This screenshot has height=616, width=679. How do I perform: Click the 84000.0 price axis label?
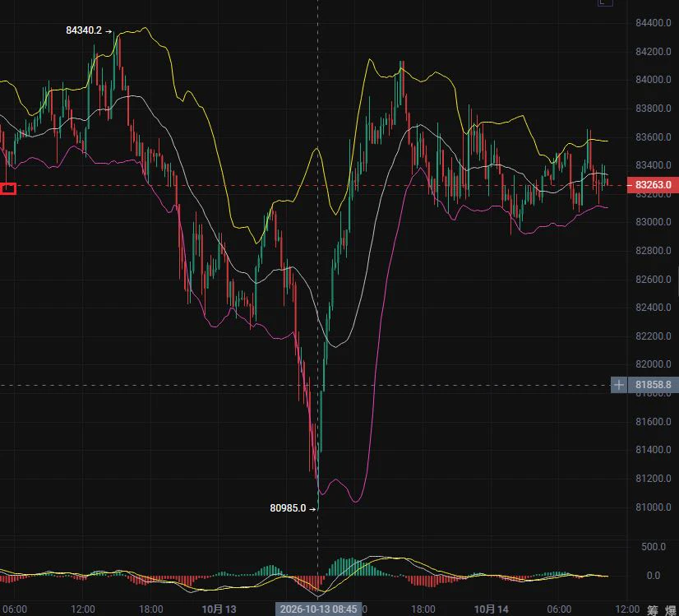(x=653, y=80)
